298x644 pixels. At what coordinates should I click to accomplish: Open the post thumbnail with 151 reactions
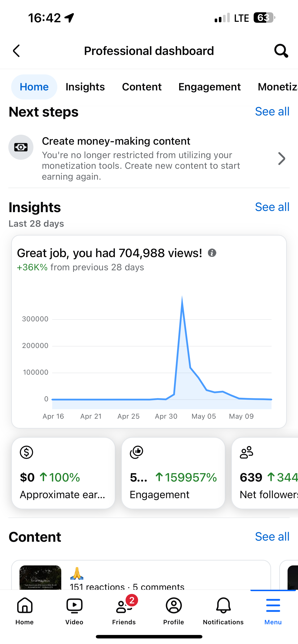(x=40, y=577)
